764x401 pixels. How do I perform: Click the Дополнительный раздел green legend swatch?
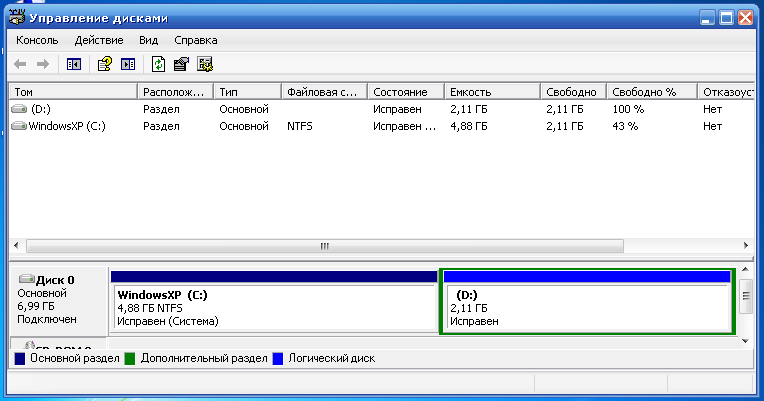click(130, 359)
